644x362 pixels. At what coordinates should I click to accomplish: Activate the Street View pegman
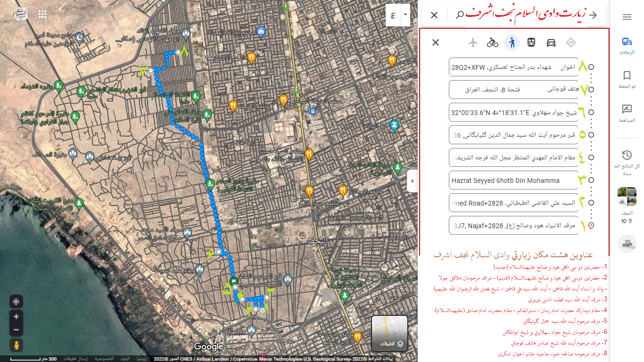point(16,345)
